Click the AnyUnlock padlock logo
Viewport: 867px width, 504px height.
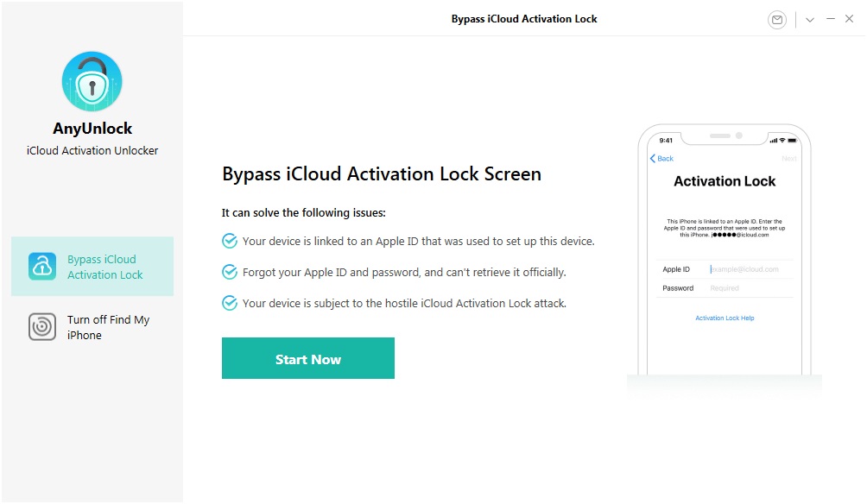coord(92,81)
